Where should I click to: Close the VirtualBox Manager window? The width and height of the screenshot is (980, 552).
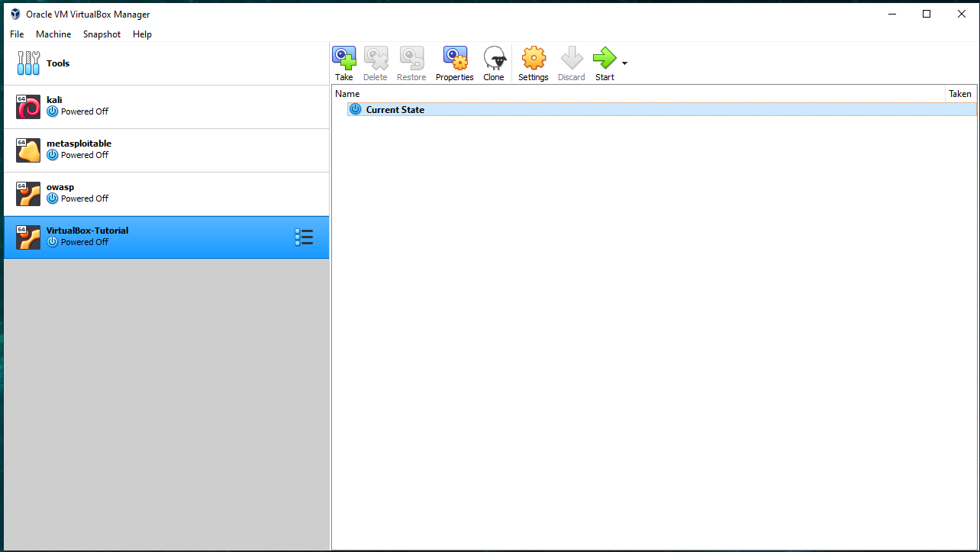(962, 14)
